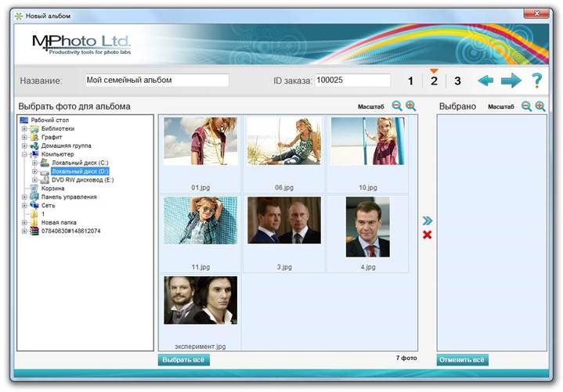Click the Корзина recycle bin icon
Viewport: 563px width, 392px height.
pyautogui.click(x=34, y=189)
